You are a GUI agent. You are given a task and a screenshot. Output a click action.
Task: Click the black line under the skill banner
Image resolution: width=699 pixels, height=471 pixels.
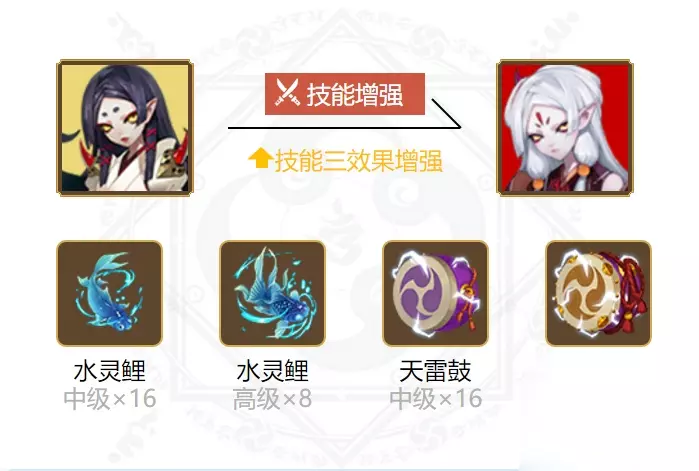(x=344, y=128)
